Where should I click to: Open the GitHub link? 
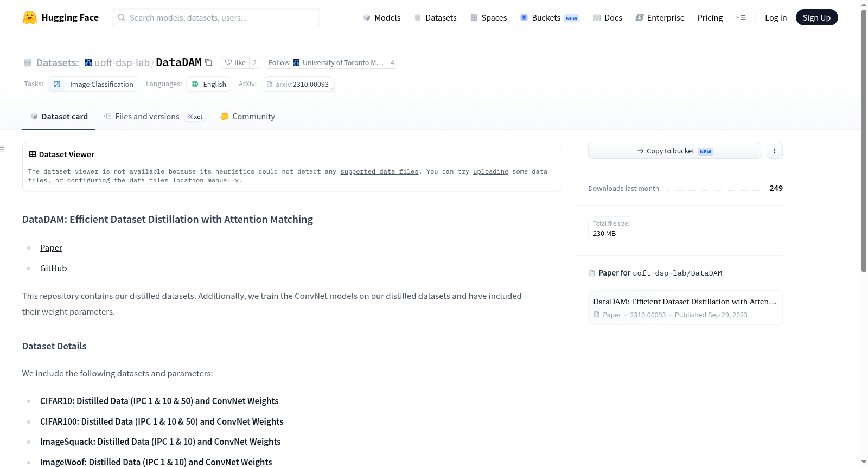(x=53, y=268)
